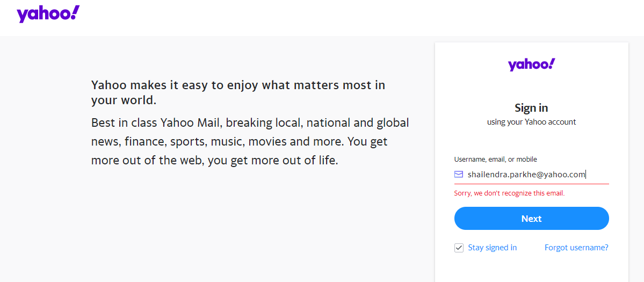Image resolution: width=644 pixels, height=282 pixels.
Task: Click the word "shailendra" in the email field
Action: [x=486, y=175]
